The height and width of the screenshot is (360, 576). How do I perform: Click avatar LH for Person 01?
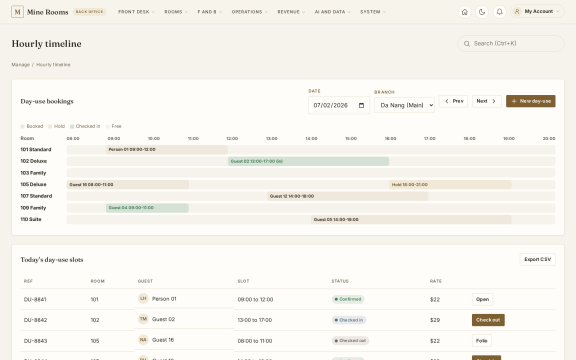[x=143, y=299]
